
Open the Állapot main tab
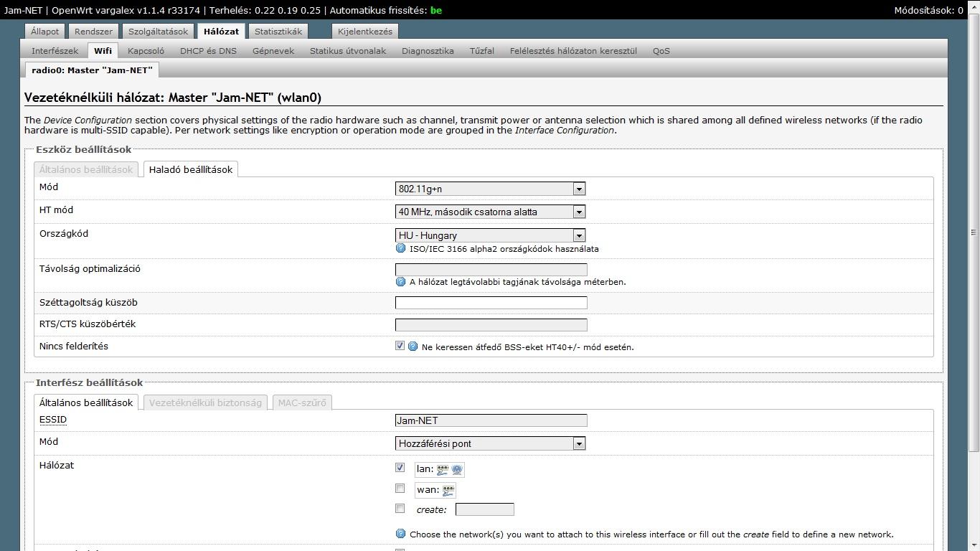[45, 32]
